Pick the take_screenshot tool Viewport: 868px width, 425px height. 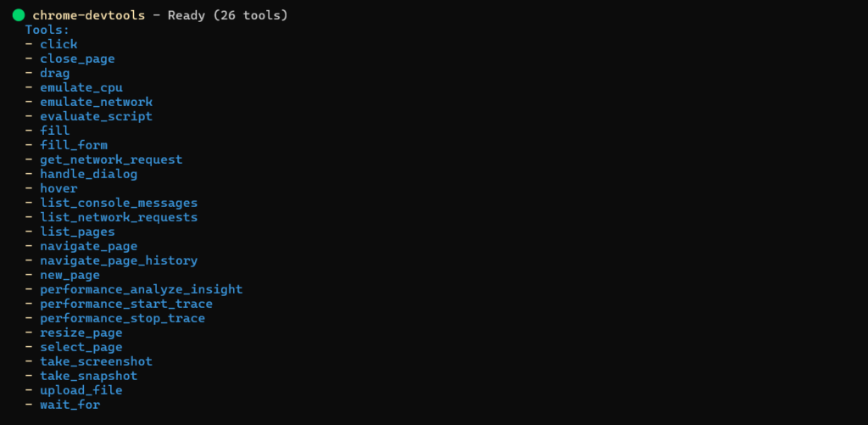[x=96, y=361]
